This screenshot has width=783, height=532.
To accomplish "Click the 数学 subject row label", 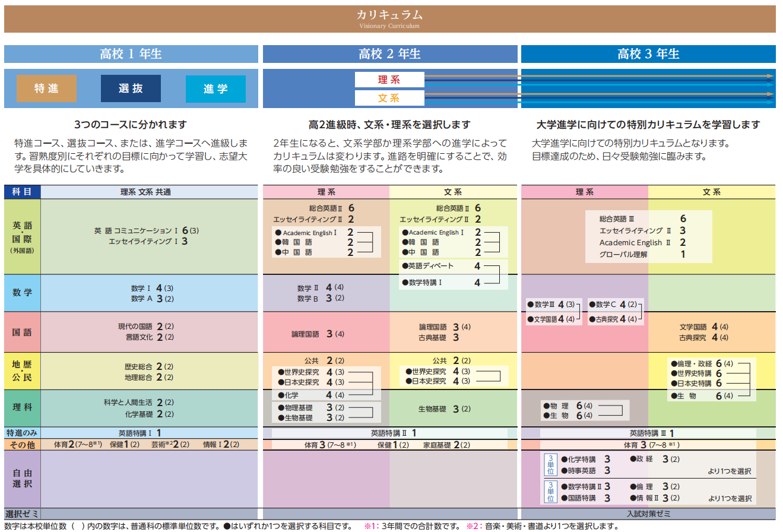I will [x=23, y=293].
